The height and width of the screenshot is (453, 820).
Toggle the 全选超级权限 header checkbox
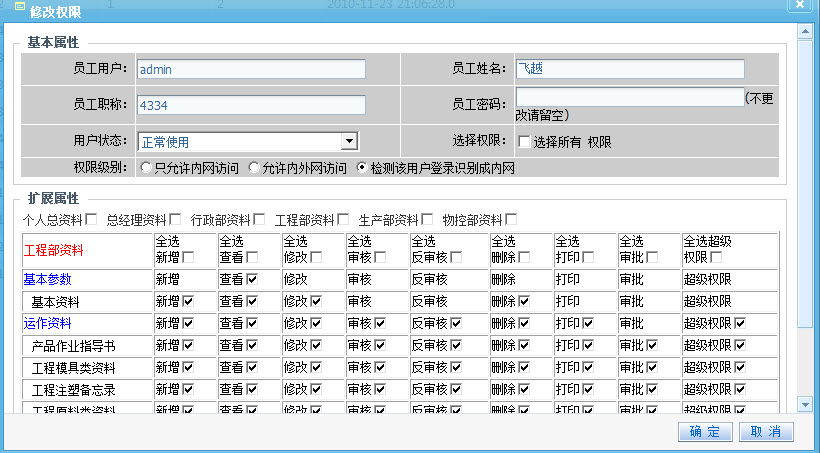[716, 258]
